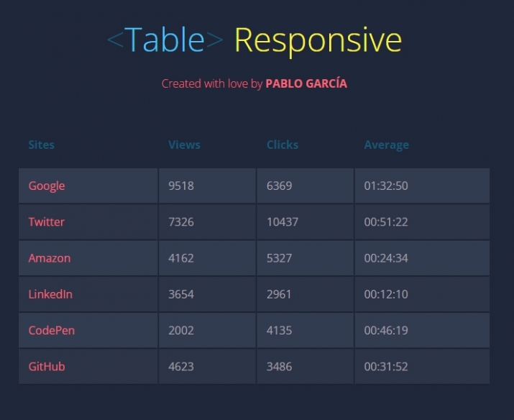Click the Views column header
This screenshot has width=514, height=420.
tap(184, 145)
